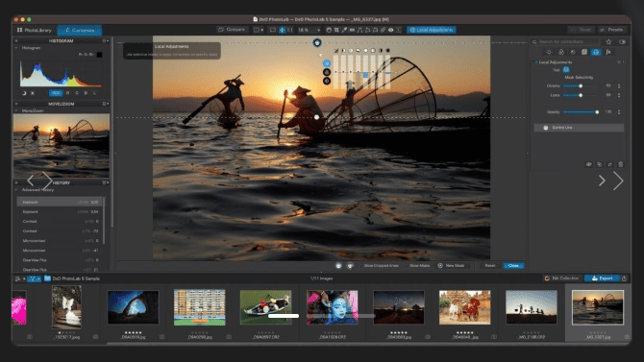The height and width of the screenshot is (362, 644).
Task: Select the Crop tool icon
Action: pyautogui.click(x=336, y=30)
